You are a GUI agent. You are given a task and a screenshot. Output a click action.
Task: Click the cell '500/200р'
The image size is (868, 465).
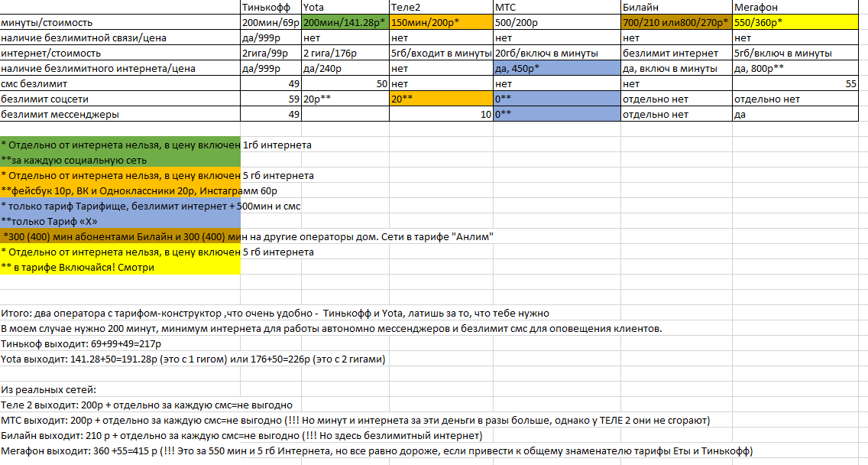pos(557,23)
